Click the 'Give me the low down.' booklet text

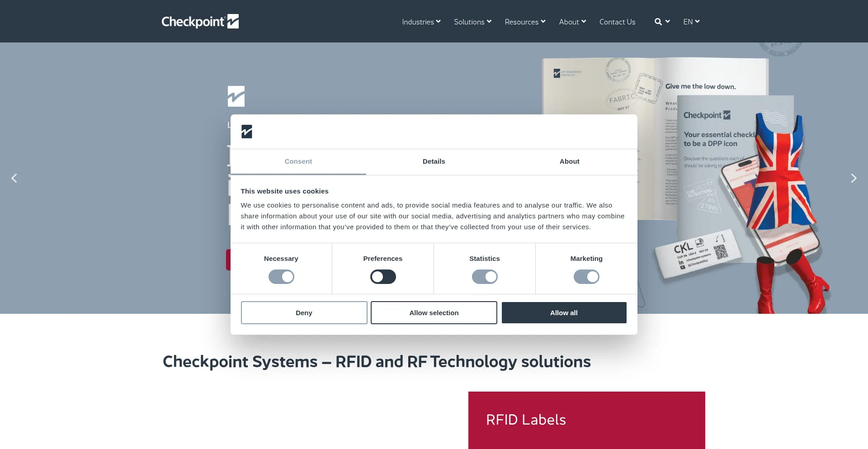coord(700,86)
